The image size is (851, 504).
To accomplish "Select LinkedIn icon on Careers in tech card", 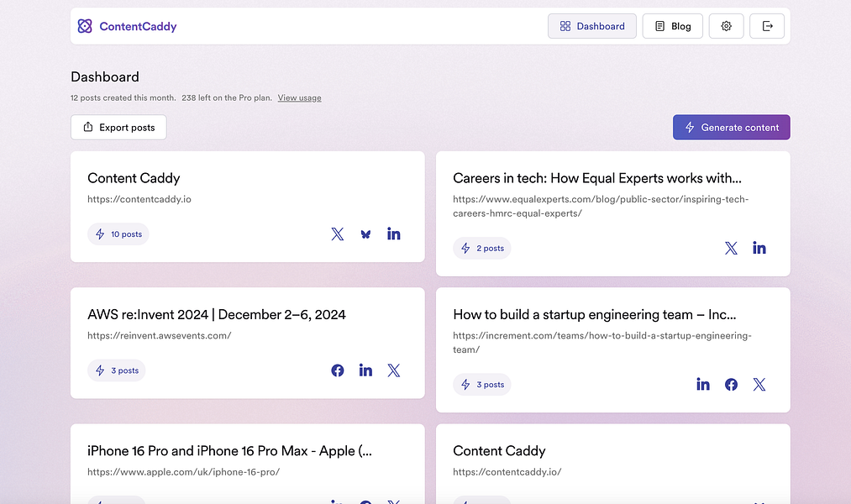I will point(759,248).
